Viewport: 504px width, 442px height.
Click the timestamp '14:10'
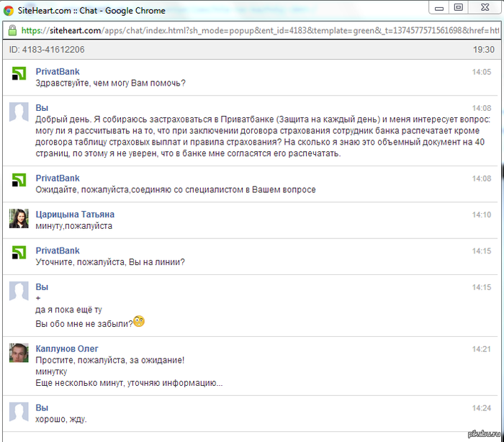point(482,215)
